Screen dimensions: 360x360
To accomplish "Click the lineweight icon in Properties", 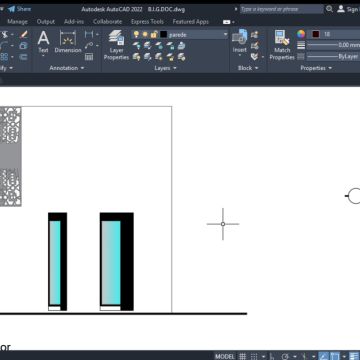I will coord(301,45).
